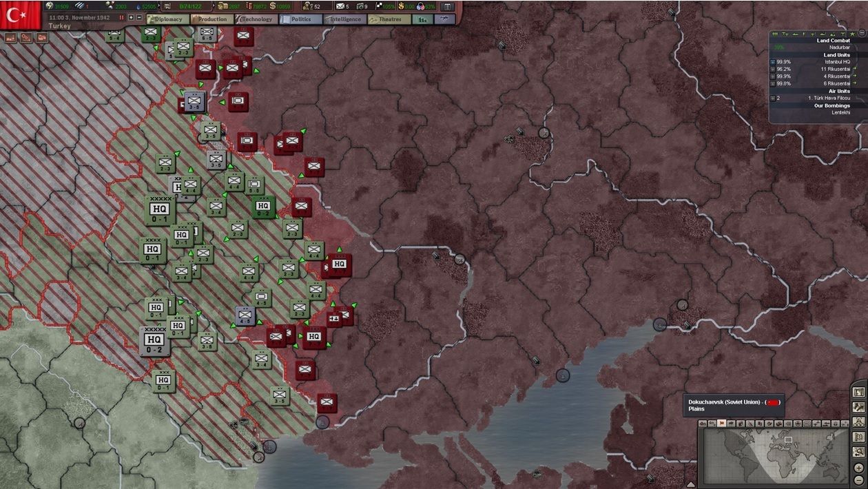The height and width of the screenshot is (489, 868).
Task: Select the highlighted flag map mode
Action: coord(722,424)
